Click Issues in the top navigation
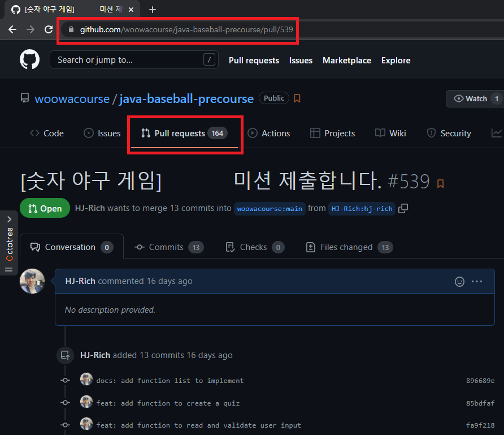Screen dimensions: 504x435 coord(301,61)
